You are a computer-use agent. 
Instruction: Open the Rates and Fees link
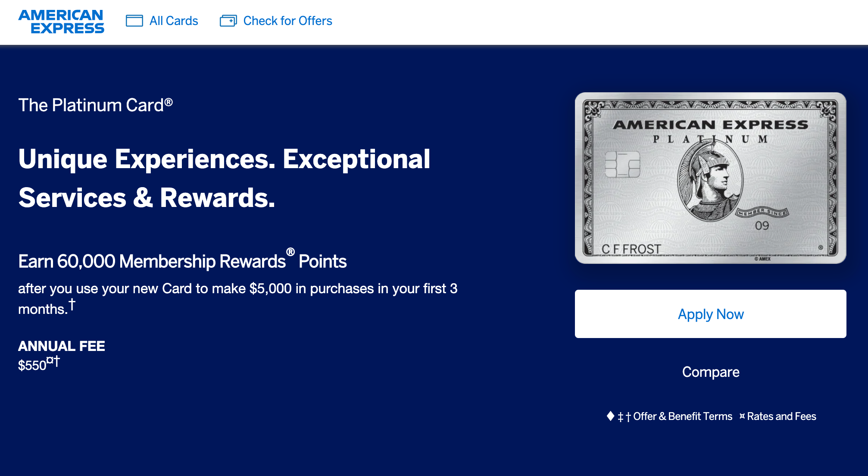pos(781,416)
